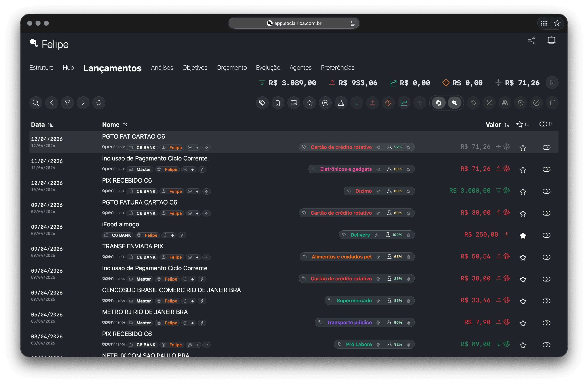588x384 pixels.
Task: Open the Orçamento section
Action: [x=232, y=68]
